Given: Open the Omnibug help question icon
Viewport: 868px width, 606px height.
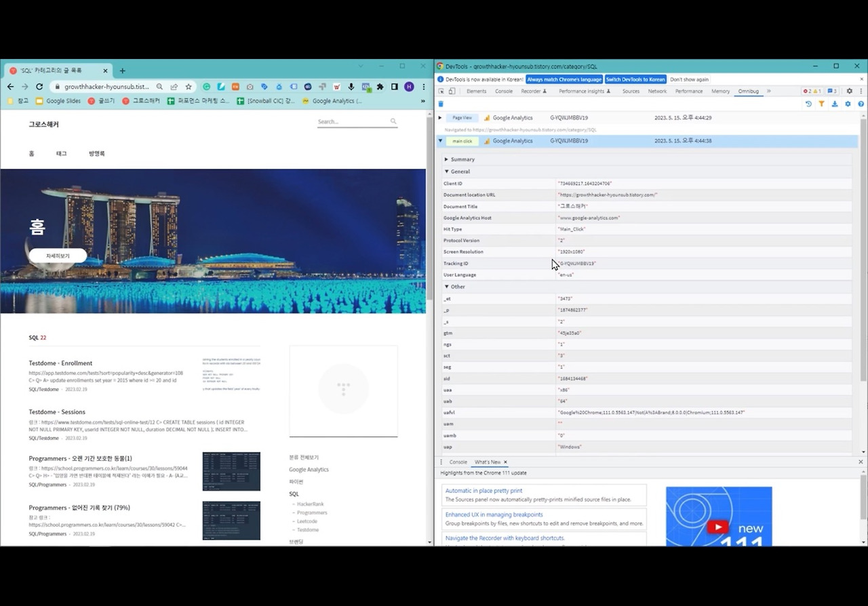Looking at the screenshot, I should tap(861, 104).
